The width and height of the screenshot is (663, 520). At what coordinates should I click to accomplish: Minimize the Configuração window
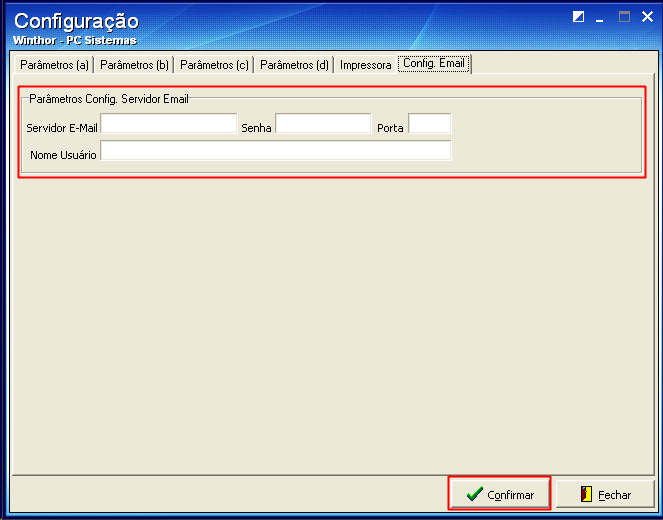pos(600,18)
